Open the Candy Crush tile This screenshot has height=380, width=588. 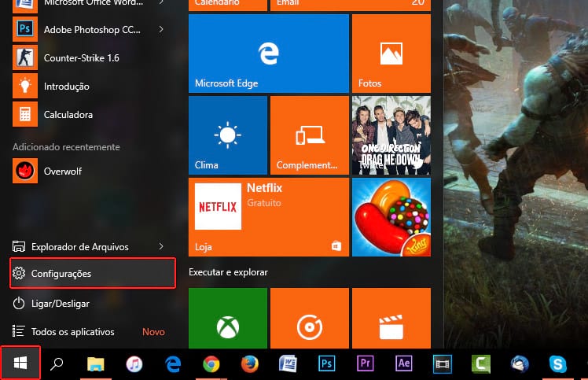pos(391,217)
